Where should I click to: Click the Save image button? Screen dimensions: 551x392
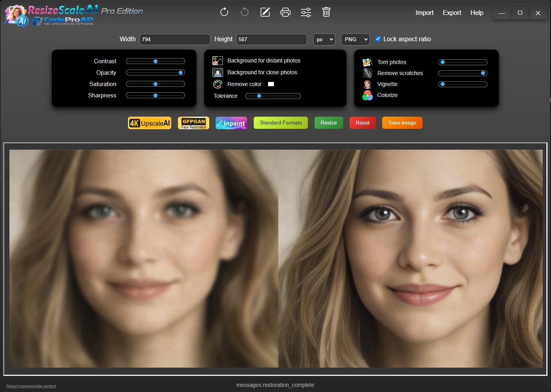pyautogui.click(x=402, y=123)
